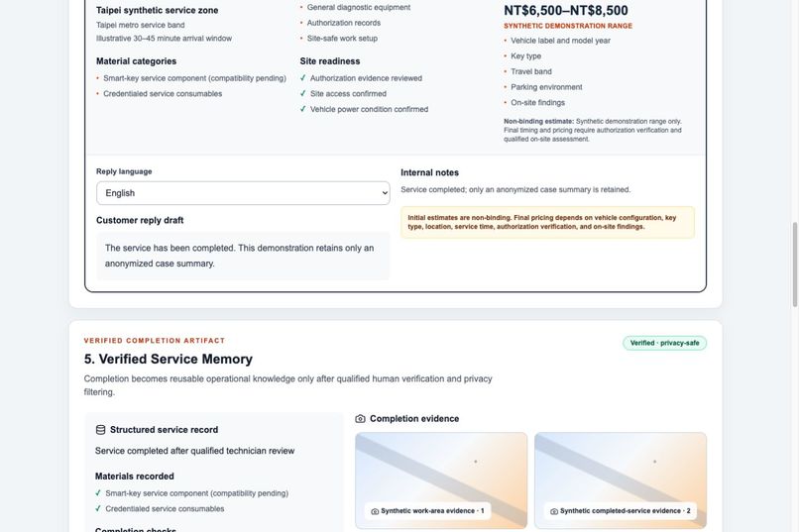The height and width of the screenshot is (532, 799).
Task: Click Taipei synthetic service zone heading
Action: pos(157,10)
